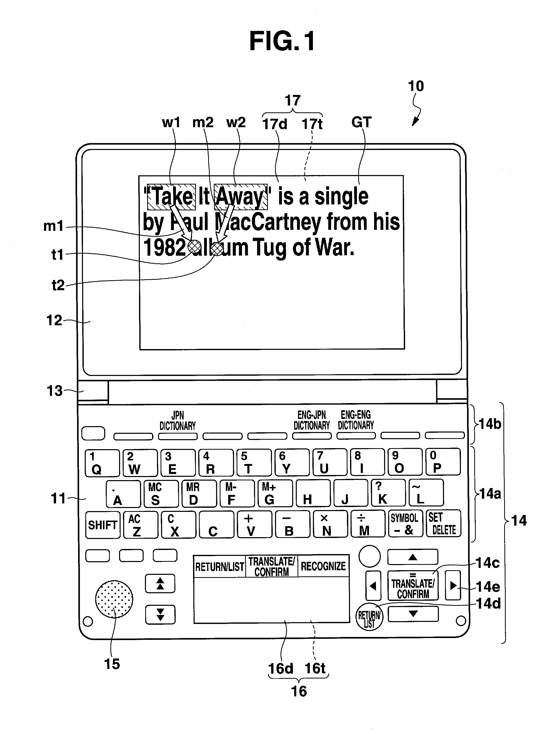Press the SYMBOL & key

[x=414, y=517]
